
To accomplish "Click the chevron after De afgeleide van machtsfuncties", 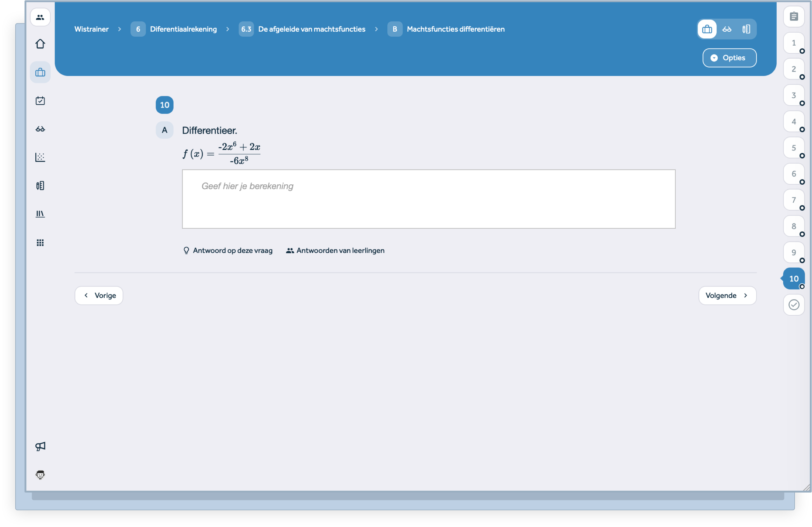I will coord(376,29).
